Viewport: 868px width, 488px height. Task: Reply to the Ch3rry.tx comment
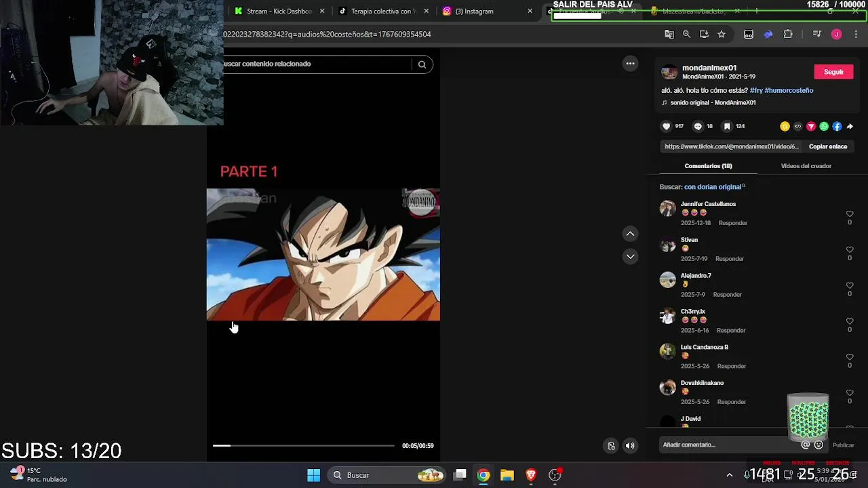[731, 331]
